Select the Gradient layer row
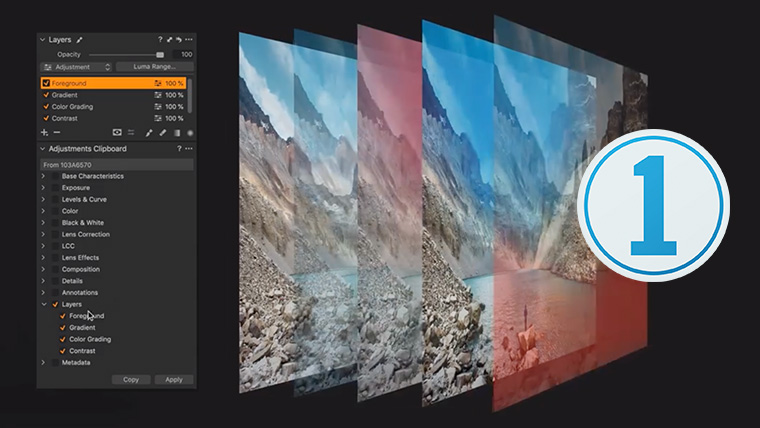 pos(113,95)
